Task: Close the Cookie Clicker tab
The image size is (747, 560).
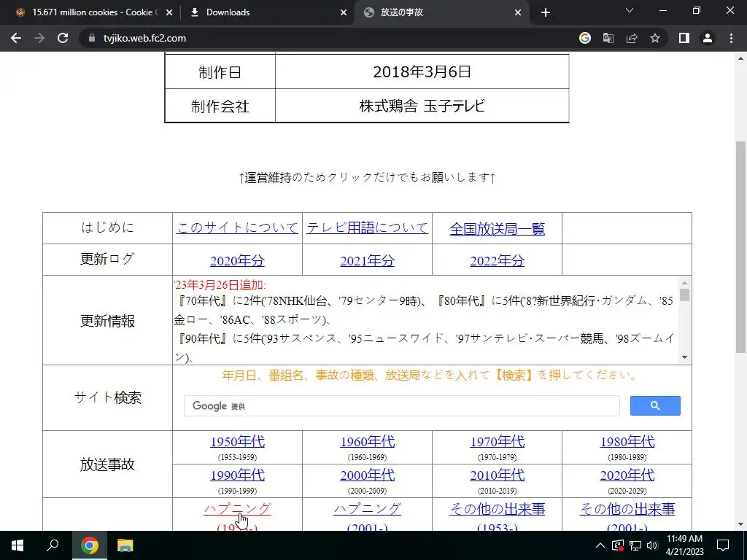Action: [x=169, y=12]
